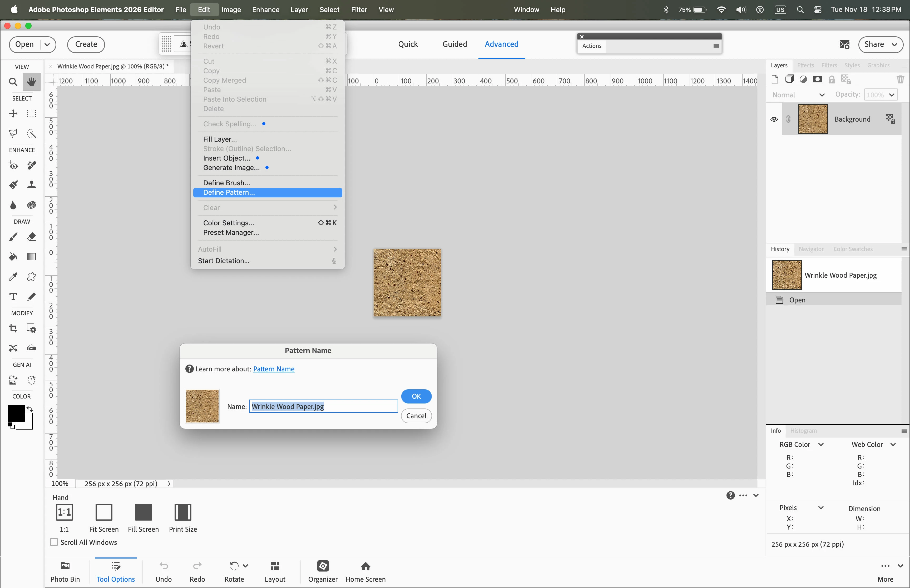
Task: Expand the Opacity percentage dropdown
Action: 892,95
